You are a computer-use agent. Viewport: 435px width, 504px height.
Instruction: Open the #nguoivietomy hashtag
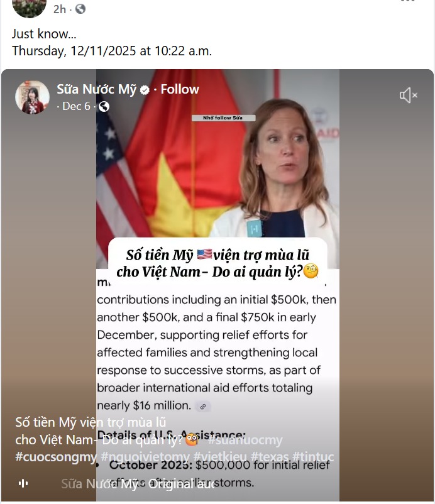coord(145,457)
